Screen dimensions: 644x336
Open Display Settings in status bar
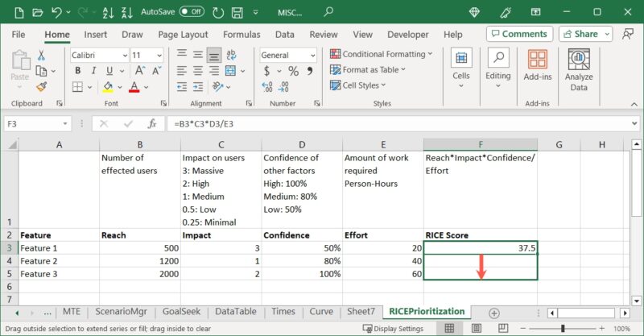pyautogui.click(x=393, y=329)
